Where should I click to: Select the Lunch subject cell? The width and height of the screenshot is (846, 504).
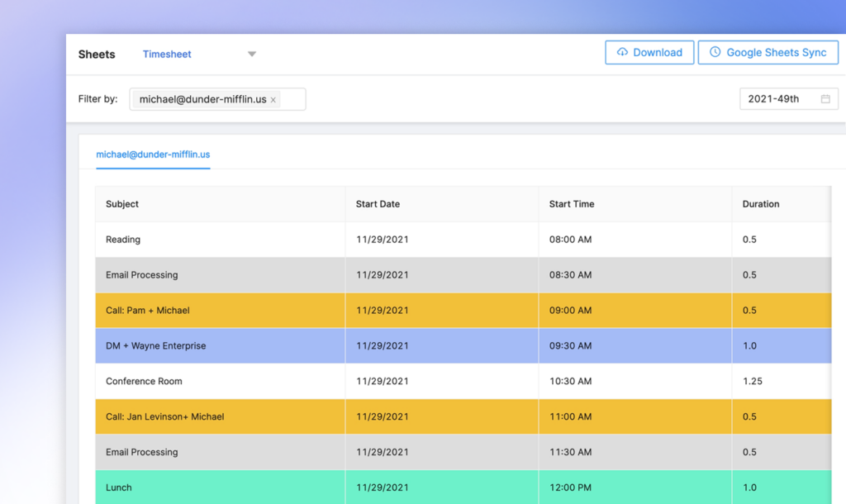[220, 487]
